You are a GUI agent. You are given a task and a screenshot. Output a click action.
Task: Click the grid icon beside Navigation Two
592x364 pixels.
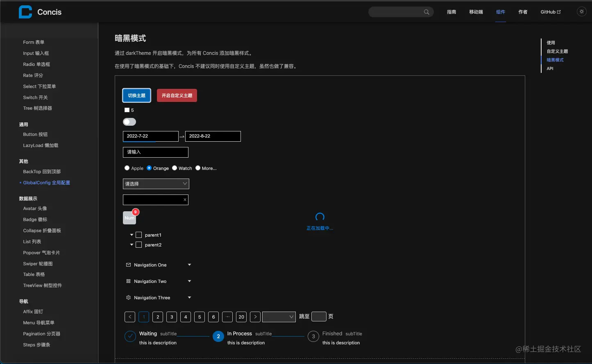tap(128, 281)
